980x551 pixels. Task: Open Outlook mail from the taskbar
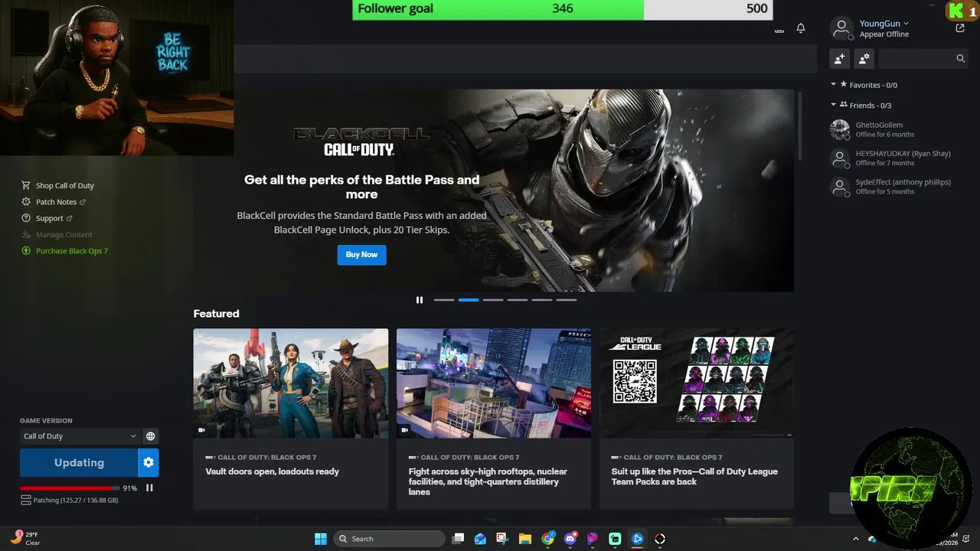pos(480,539)
